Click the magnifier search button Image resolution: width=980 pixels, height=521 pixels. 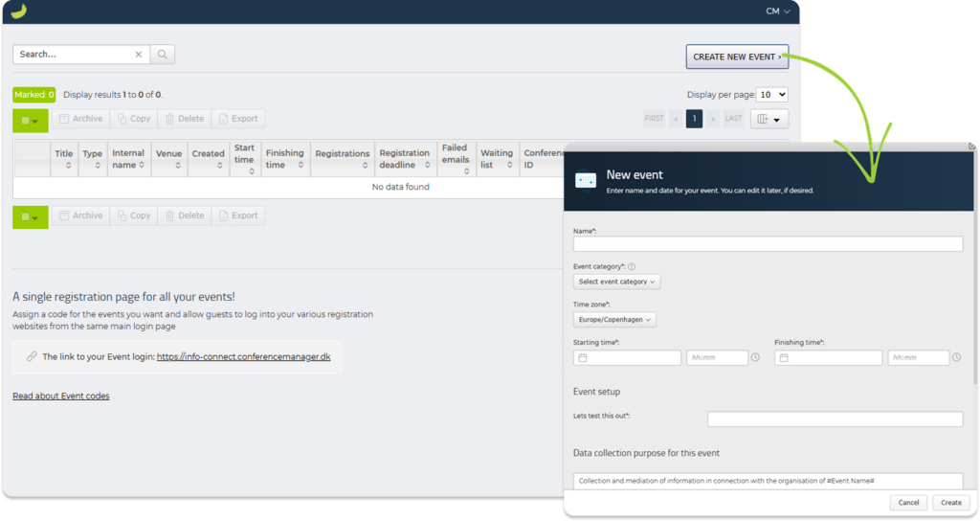[163, 55]
